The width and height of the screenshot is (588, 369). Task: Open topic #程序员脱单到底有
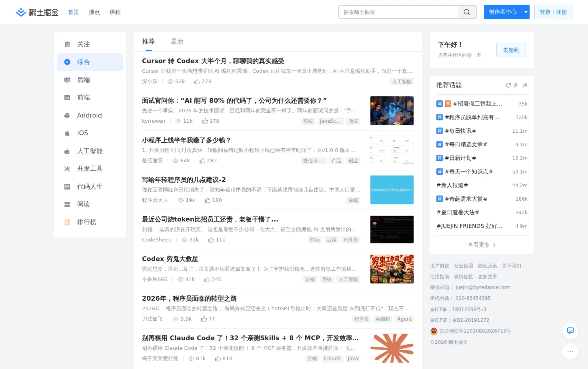[x=472, y=117]
